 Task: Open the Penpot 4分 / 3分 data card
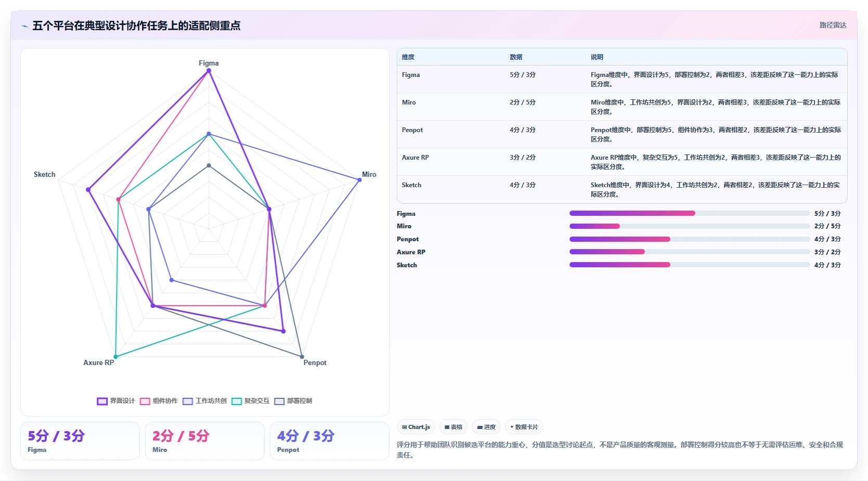click(330, 441)
